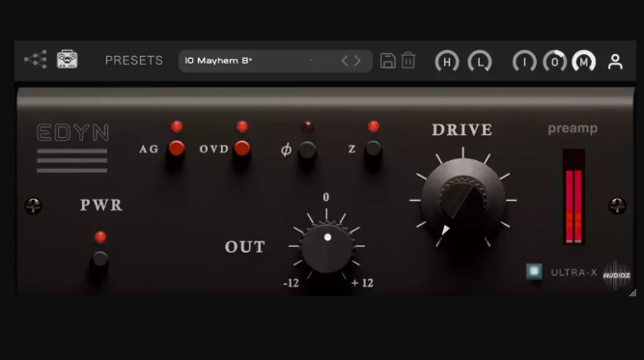Click the '-12' marking on OUT dial

click(292, 283)
